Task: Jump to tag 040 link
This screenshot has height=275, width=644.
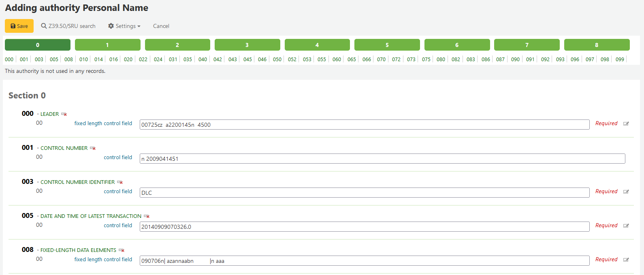Action: tap(203, 59)
